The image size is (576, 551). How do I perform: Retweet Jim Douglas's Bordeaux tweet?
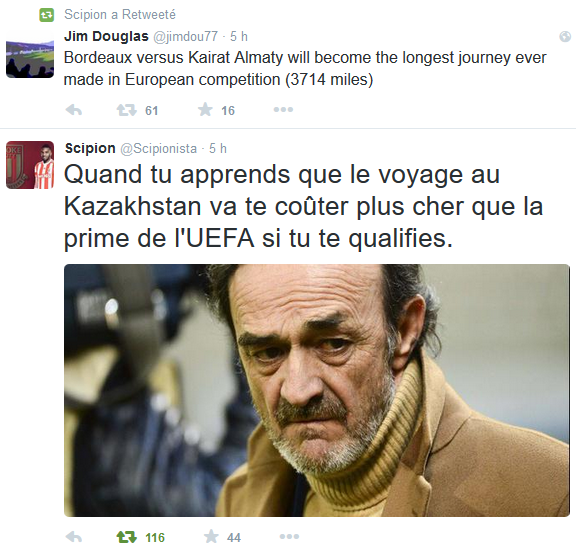click(127, 110)
